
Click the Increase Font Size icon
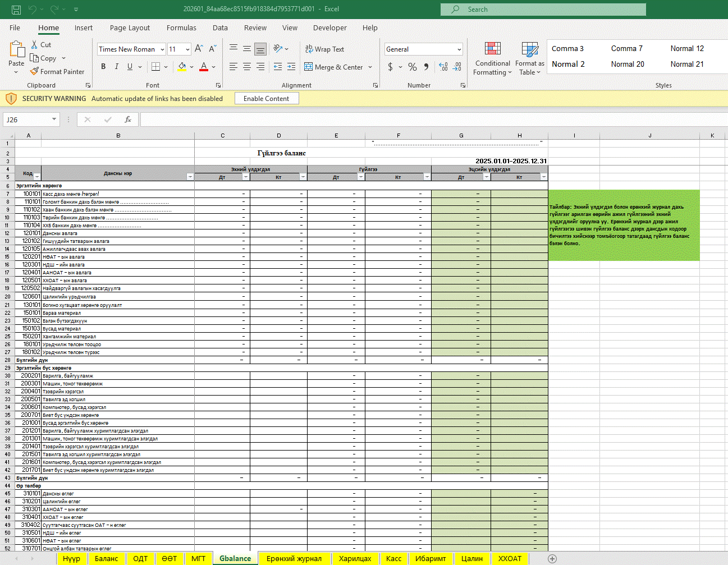click(199, 49)
